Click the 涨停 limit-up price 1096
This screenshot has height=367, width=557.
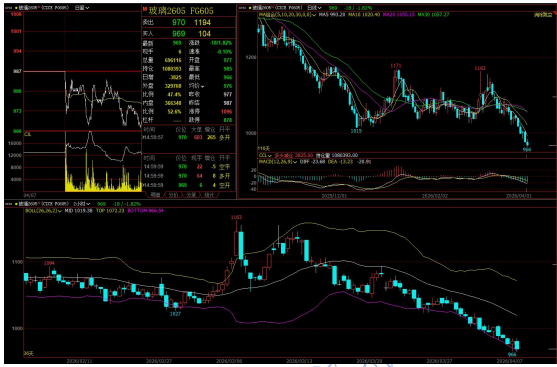(226, 112)
